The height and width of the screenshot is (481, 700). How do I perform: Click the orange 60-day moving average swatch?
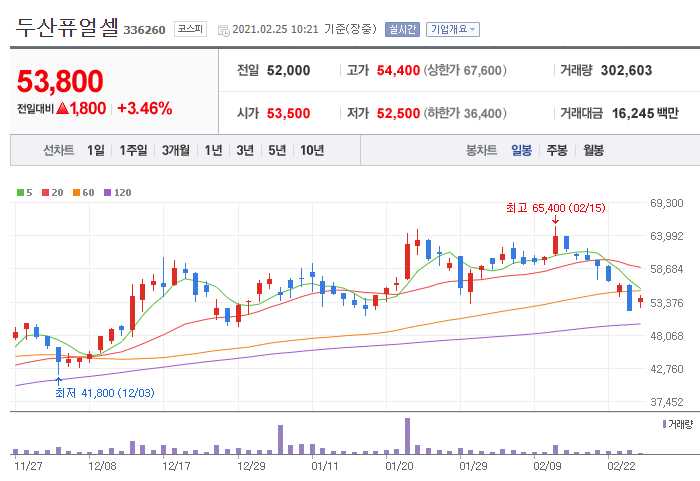76,193
